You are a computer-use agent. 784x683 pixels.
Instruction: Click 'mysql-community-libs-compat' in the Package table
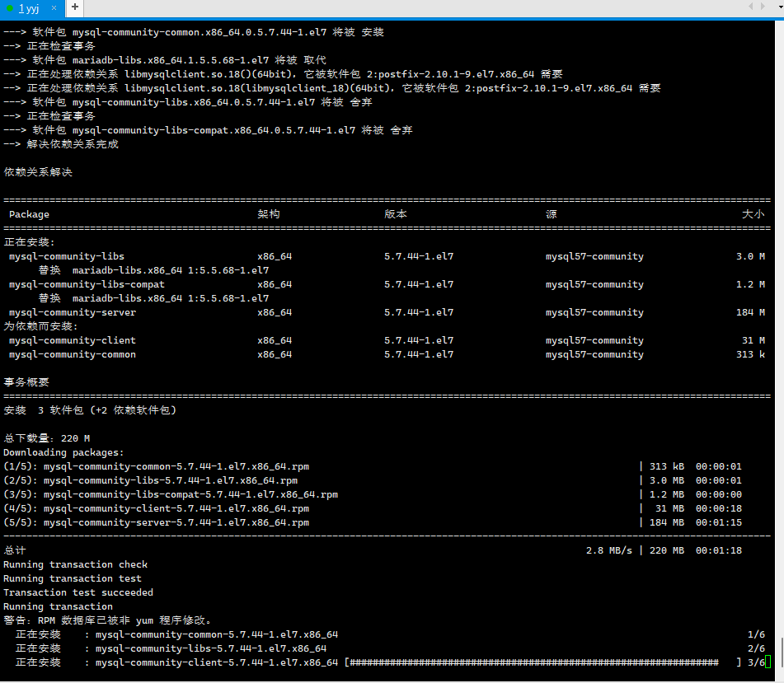pyautogui.click(x=87, y=284)
